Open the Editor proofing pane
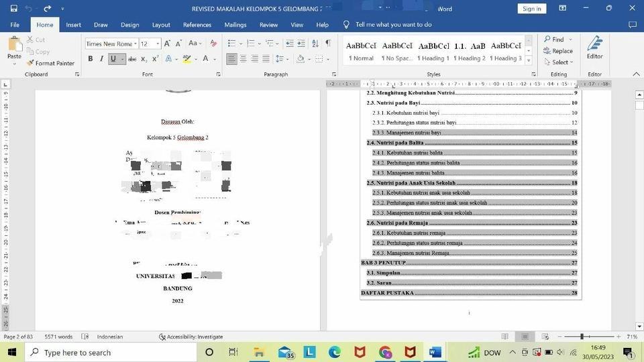The image size is (644, 362). pyautogui.click(x=595, y=48)
